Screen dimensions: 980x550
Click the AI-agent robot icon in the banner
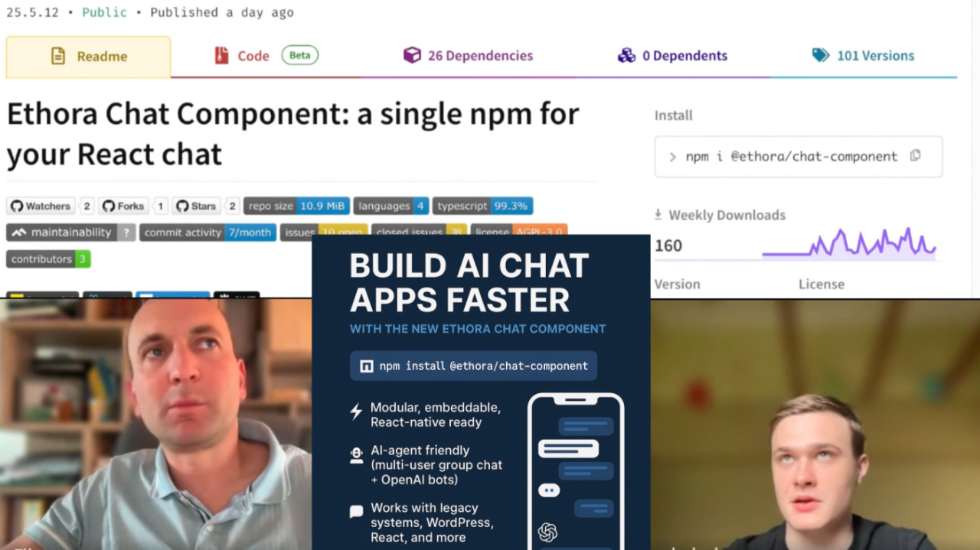[356, 456]
